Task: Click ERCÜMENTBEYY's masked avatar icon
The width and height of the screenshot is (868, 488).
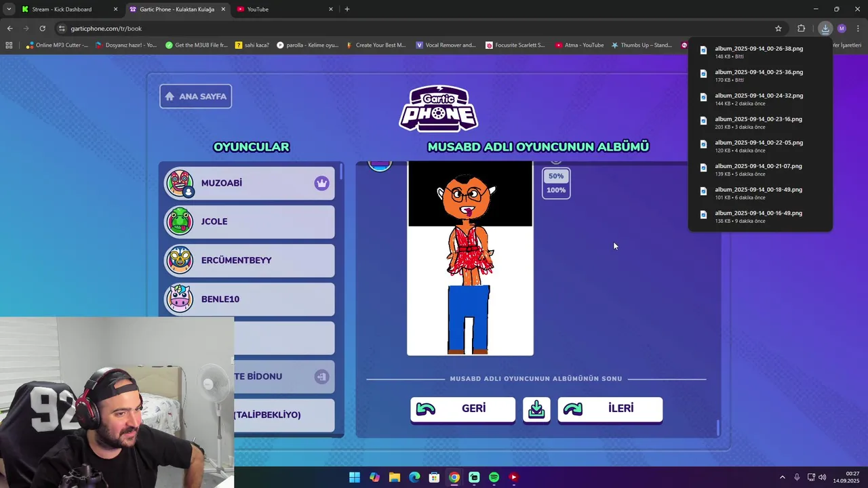Action: click(x=180, y=260)
